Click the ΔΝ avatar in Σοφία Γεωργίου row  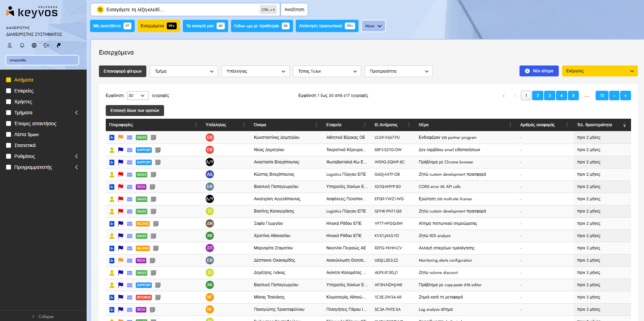tap(210, 223)
